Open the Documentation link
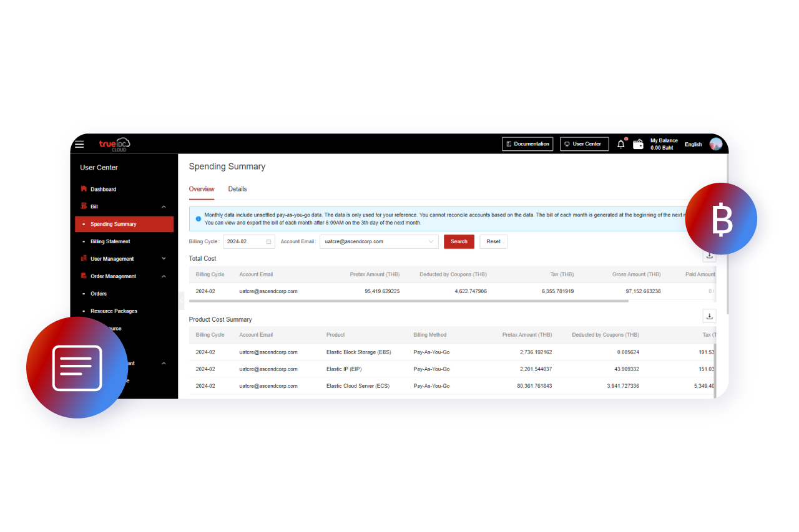Viewport: 799px width, 532px height. [527, 144]
